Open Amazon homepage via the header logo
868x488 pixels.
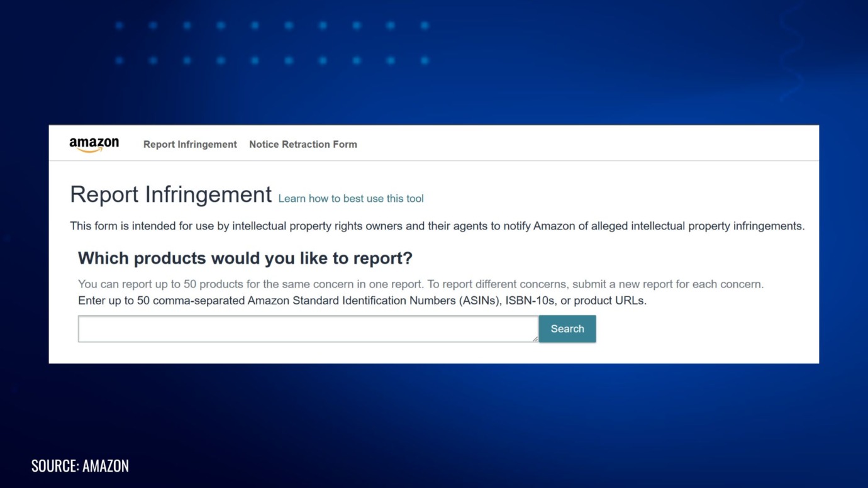pos(94,143)
